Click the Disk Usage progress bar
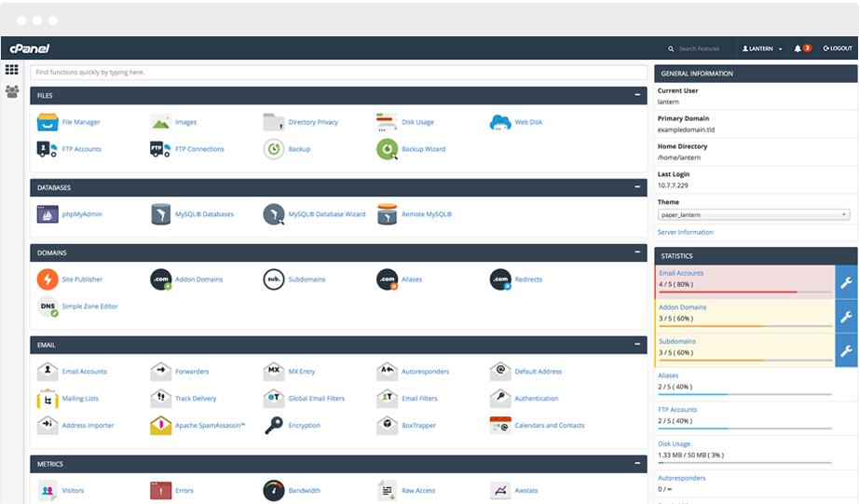The height and width of the screenshot is (504, 859). point(744,463)
